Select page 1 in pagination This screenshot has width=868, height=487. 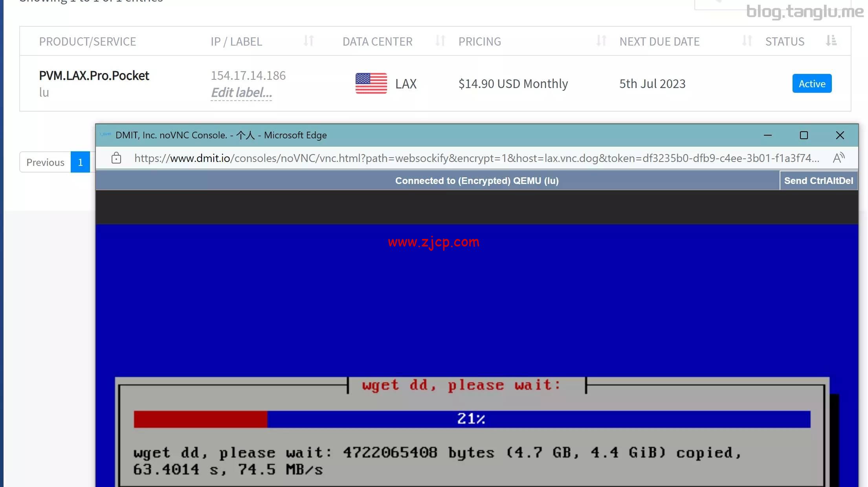coord(80,162)
